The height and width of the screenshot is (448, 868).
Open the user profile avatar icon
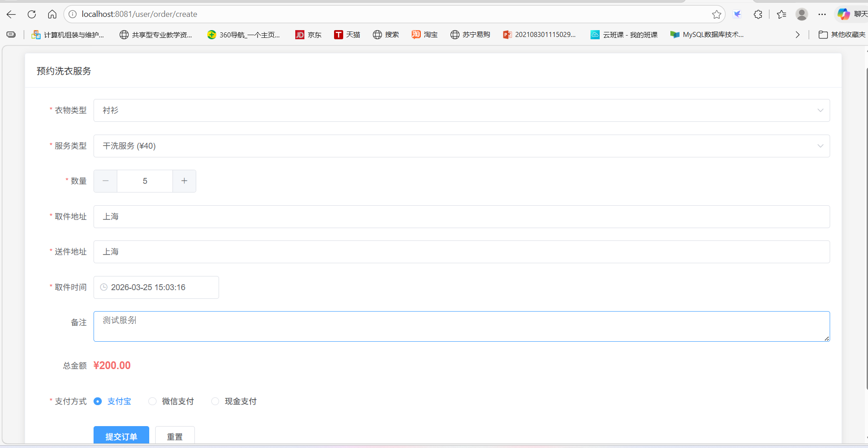tap(802, 14)
